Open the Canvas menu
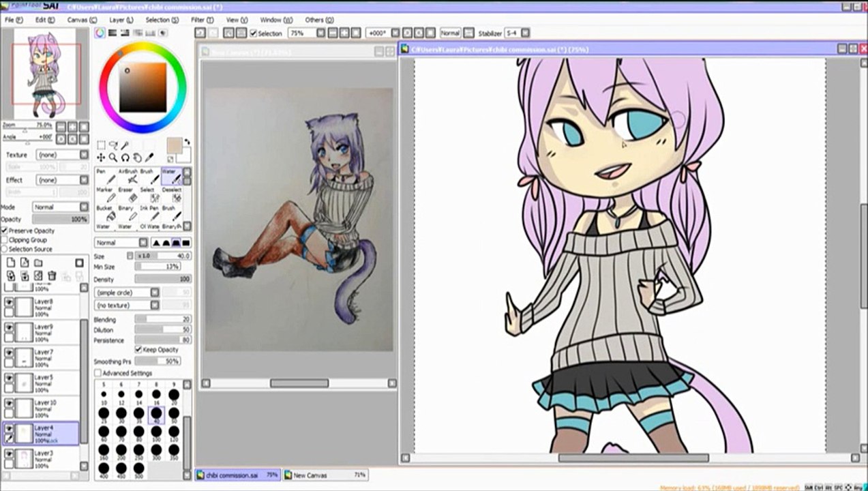Viewport: 868px width, 491px height. [x=82, y=20]
